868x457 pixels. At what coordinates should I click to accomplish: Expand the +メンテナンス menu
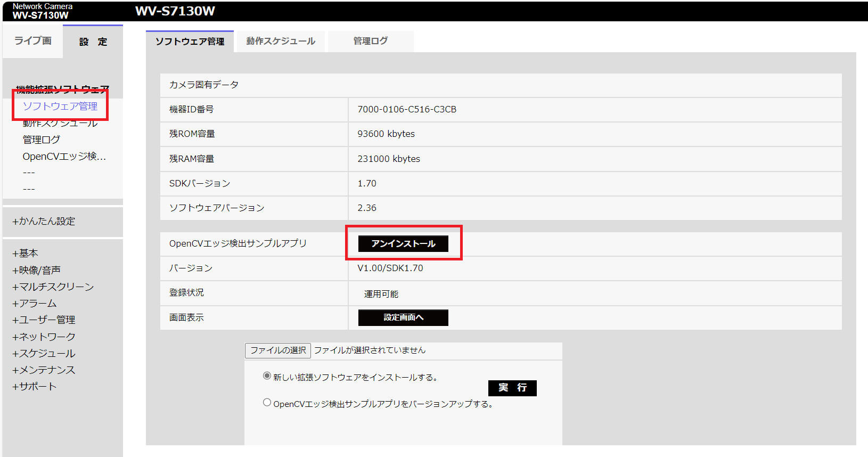tap(44, 370)
